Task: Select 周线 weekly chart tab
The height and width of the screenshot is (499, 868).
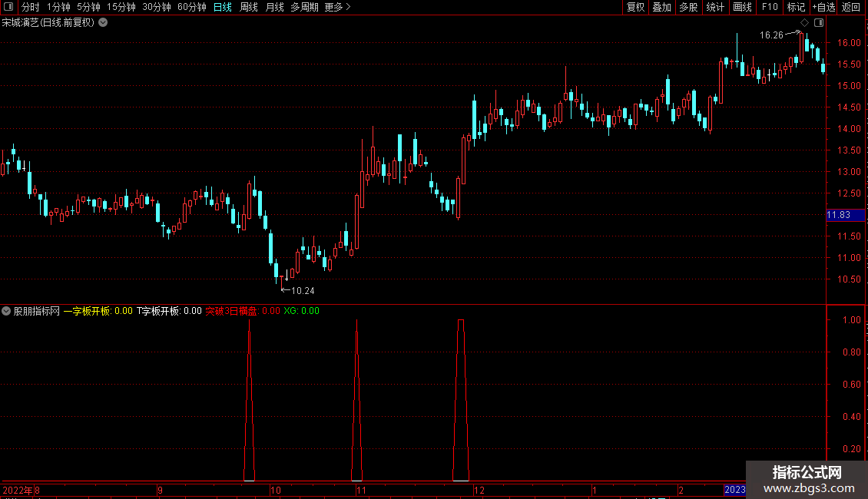Action: pyautogui.click(x=249, y=7)
